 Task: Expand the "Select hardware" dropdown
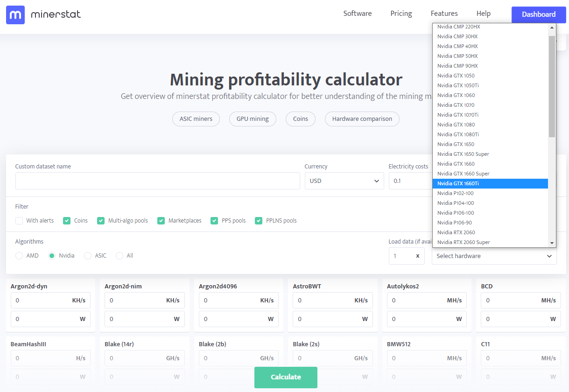tap(493, 256)
